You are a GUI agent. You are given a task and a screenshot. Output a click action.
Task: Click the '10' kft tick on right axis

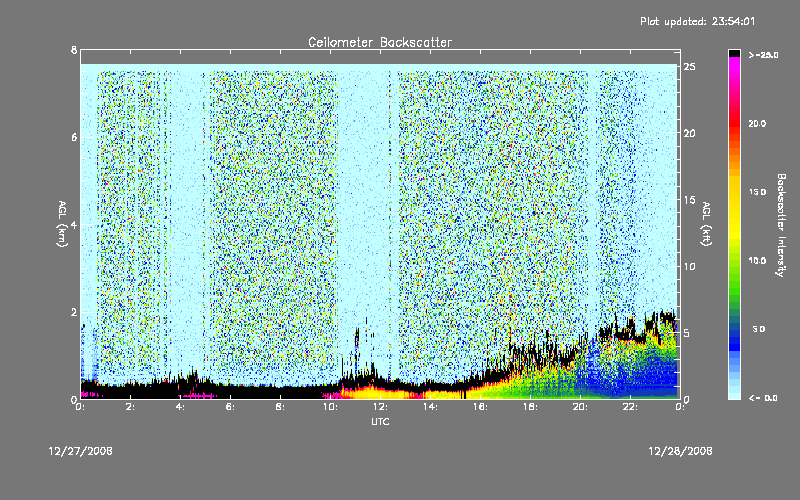pyautogui.click(x=690, y=266)
